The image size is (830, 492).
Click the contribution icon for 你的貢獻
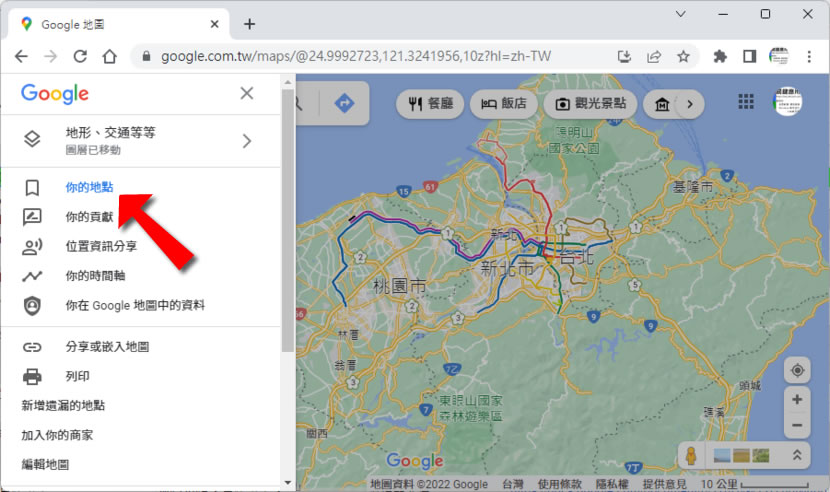[x=32, y=217]
